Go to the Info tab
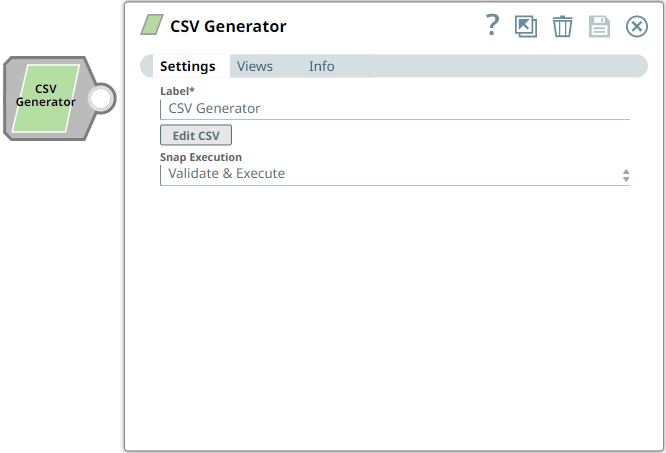 pyautogui.click(x=321, y=66)
